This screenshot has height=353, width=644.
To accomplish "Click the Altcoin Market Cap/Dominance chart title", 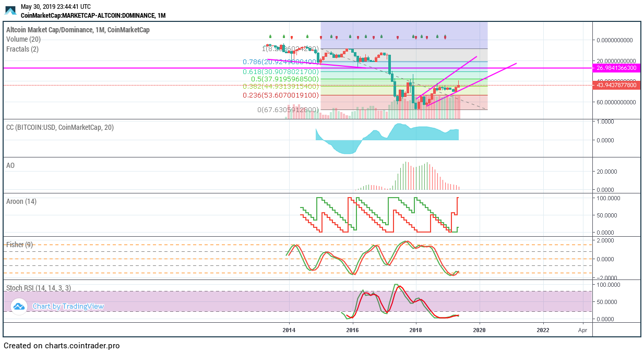I will coord(78,30).
